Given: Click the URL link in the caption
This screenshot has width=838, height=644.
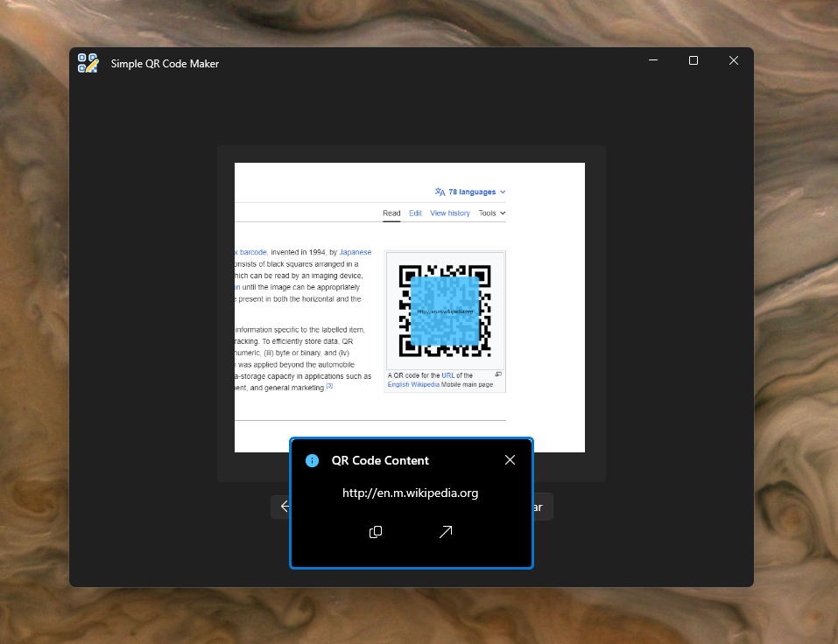Looking at the screenshot, I should (x=447, y=375).
